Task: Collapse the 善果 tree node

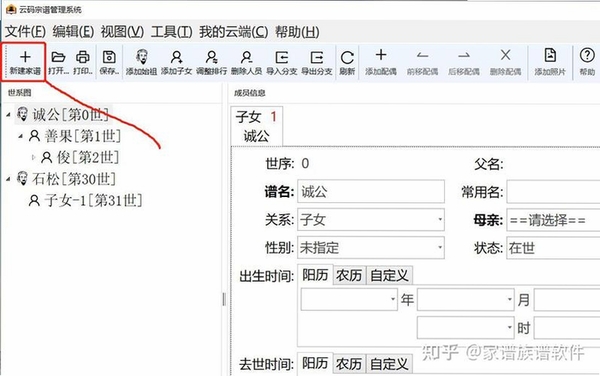Action: 21,136
